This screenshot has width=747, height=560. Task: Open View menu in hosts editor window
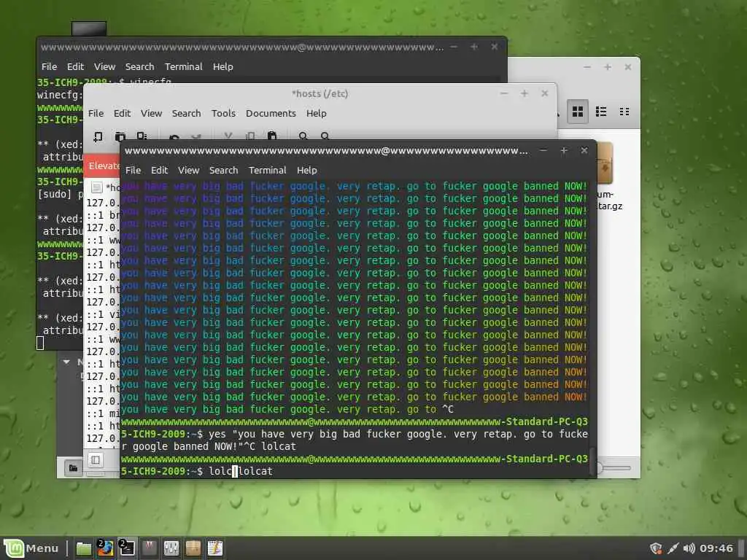coord(152,113)
